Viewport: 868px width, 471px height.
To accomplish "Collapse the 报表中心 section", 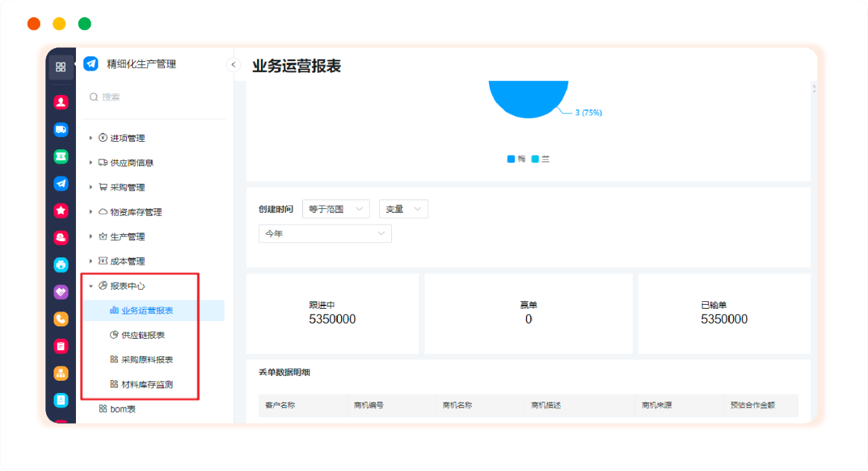I will click(91, 286).
